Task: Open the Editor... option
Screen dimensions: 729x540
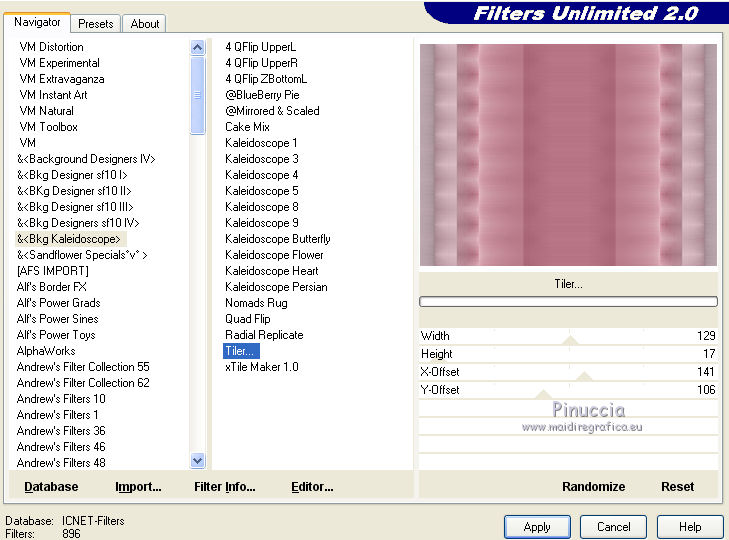Action: pyautogui.click(x=312, y=487)
